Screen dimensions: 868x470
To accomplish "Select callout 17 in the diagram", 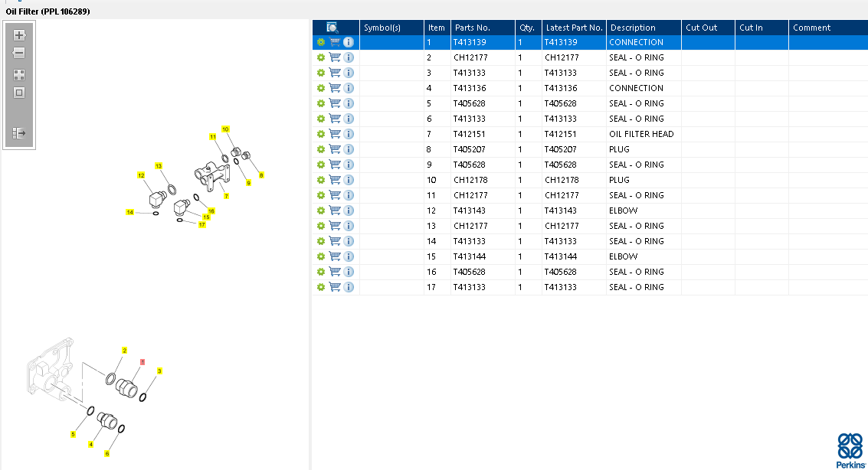I will click(x=202, y=224).
